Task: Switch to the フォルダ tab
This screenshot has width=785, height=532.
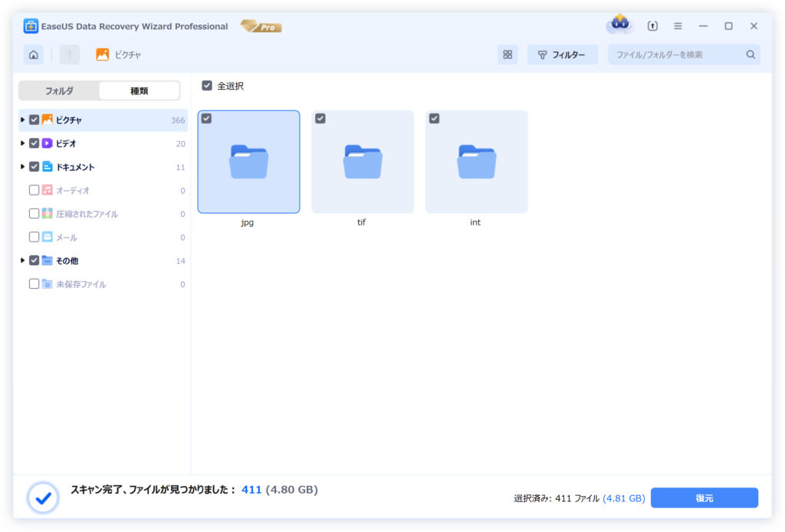Action: click(59, 90)
